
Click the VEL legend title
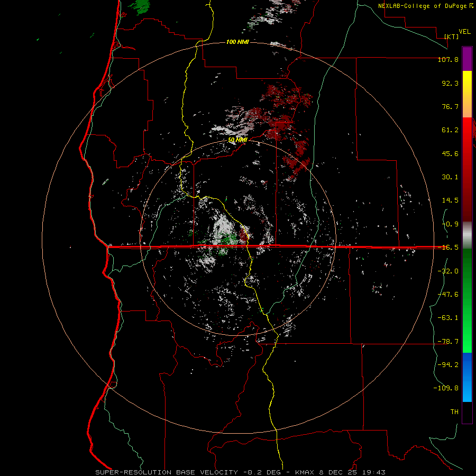[x=465, y=32]
